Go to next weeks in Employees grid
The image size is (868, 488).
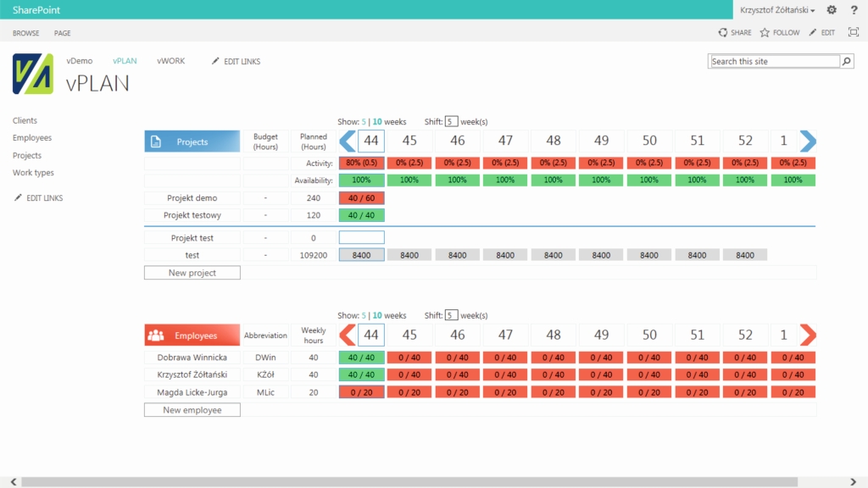click(808, 335)
